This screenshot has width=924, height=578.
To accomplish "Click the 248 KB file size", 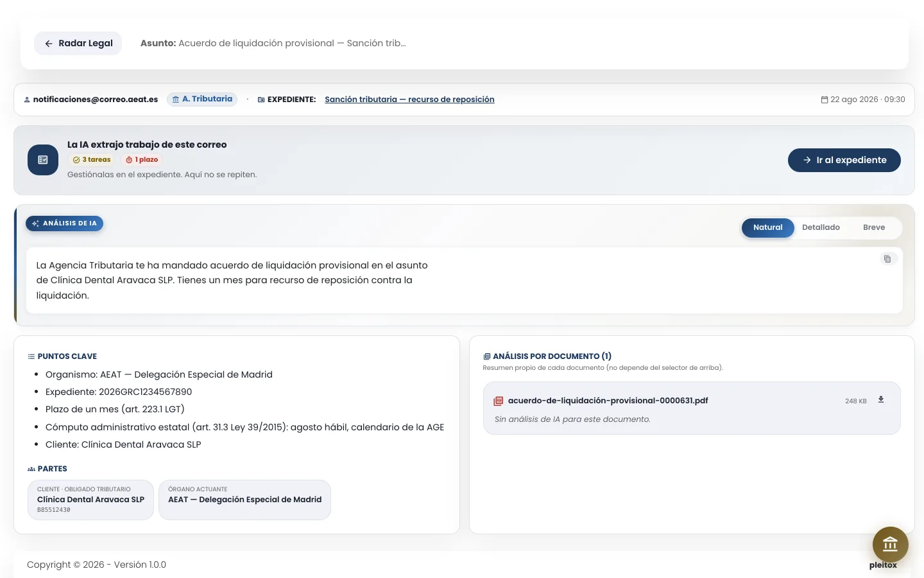I will pos(856,401).
